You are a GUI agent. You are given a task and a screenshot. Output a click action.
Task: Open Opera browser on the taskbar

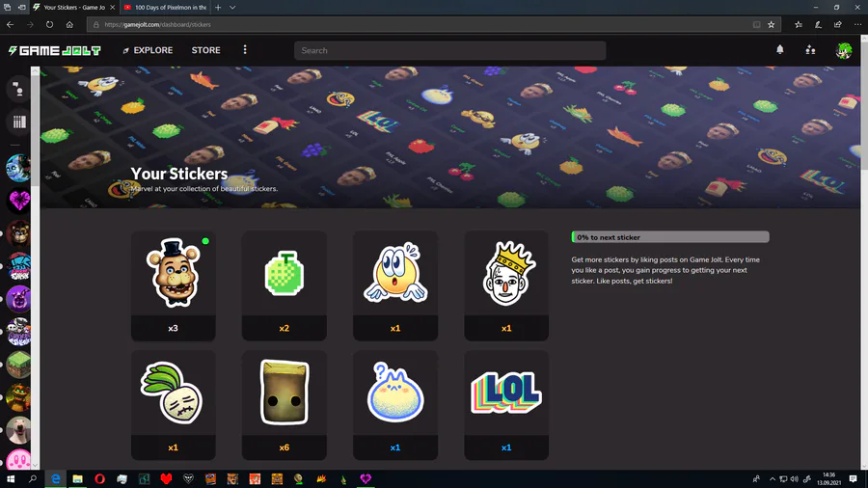pos(99,479)
